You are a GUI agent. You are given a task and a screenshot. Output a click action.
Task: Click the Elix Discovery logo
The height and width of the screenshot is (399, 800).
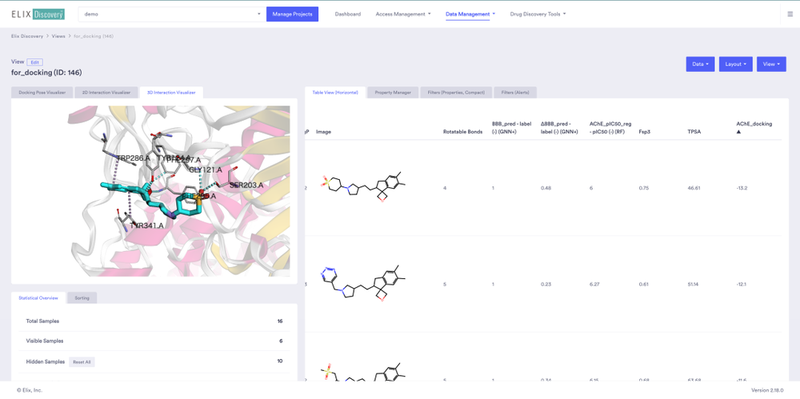[x=38, y=14]
